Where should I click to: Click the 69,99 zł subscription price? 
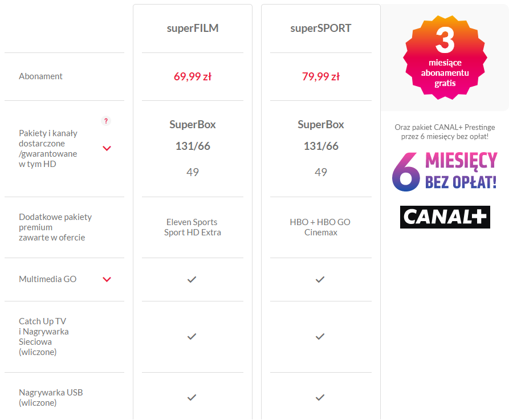(193, 77)
